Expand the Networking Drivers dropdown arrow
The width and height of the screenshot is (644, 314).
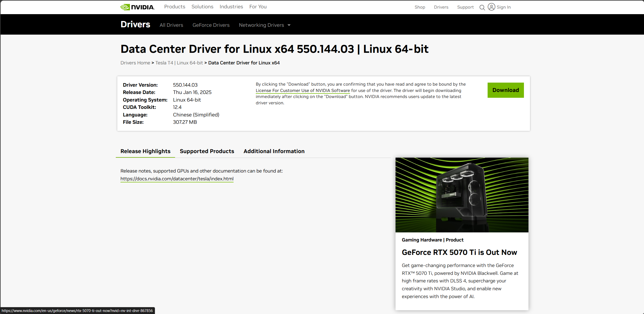coord(289,25)
